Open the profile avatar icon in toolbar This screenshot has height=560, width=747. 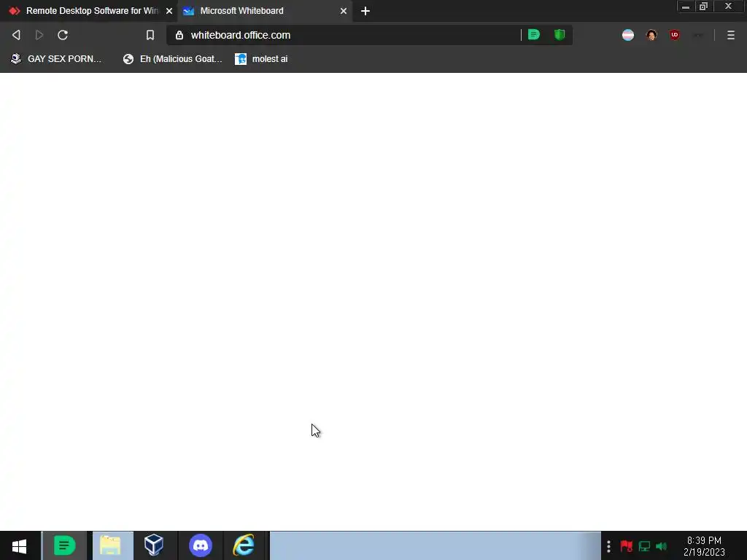(x=651, y=35)
